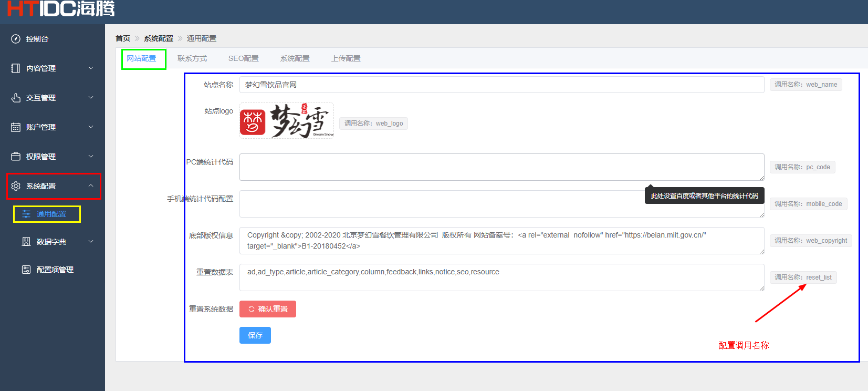
Task: Click the 配置项管理 icon
Action: point(26,270)
